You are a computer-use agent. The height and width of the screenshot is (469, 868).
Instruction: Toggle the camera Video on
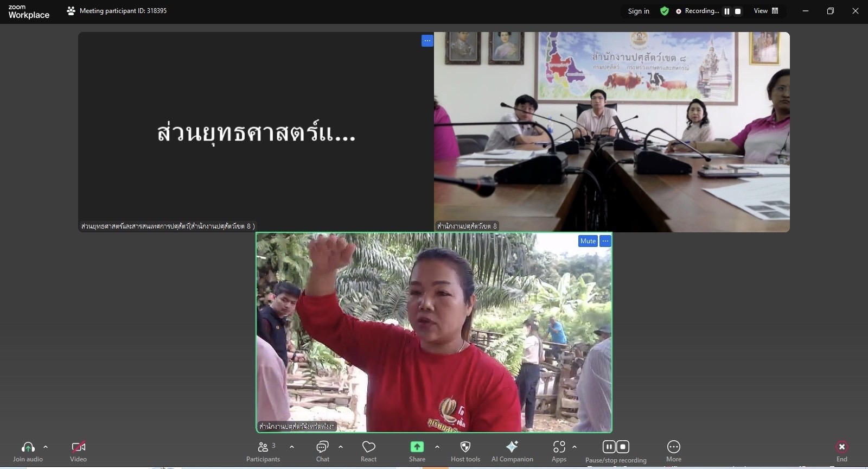point(78,451)
